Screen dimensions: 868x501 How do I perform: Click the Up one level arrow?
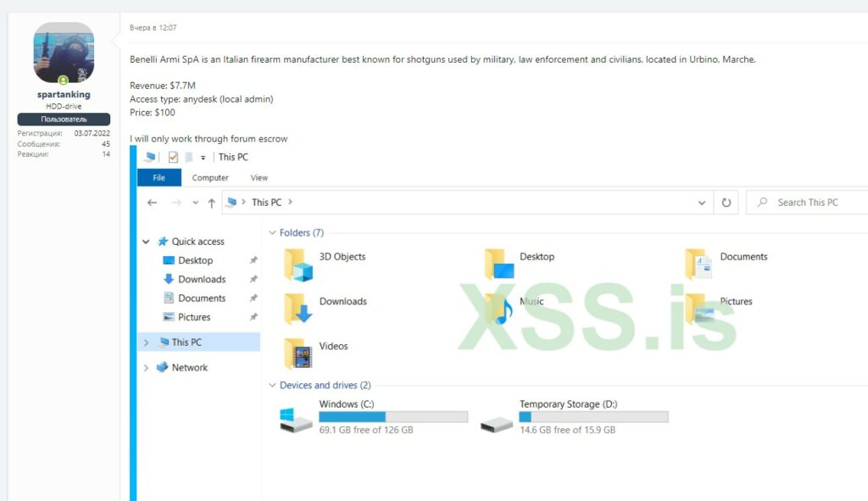212,203
